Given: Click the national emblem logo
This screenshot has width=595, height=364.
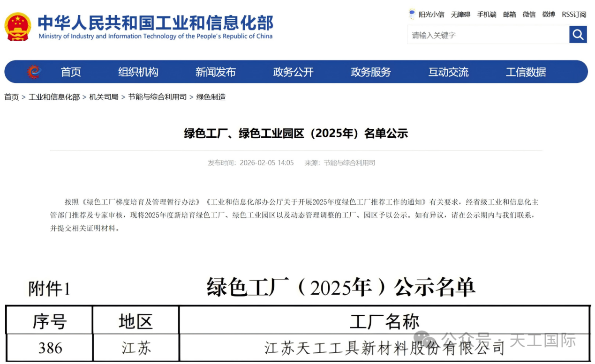Looking at the screenshot, I should click(x=18, y=26).
